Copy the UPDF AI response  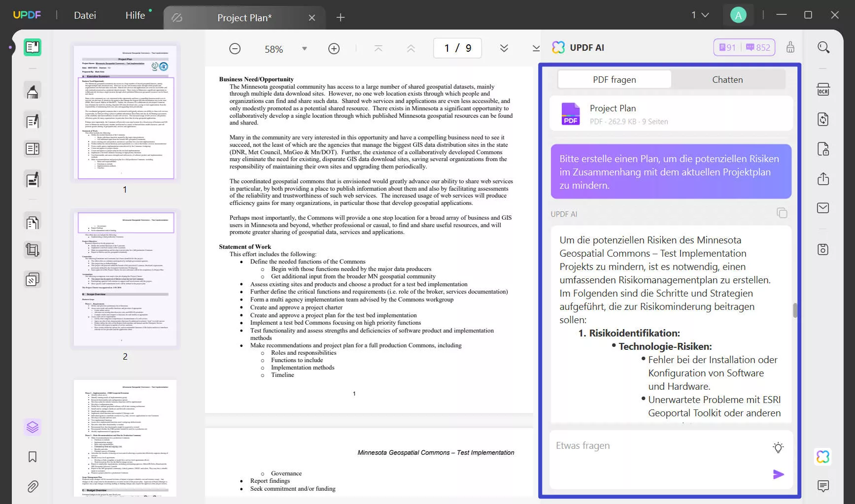[782, 213]
